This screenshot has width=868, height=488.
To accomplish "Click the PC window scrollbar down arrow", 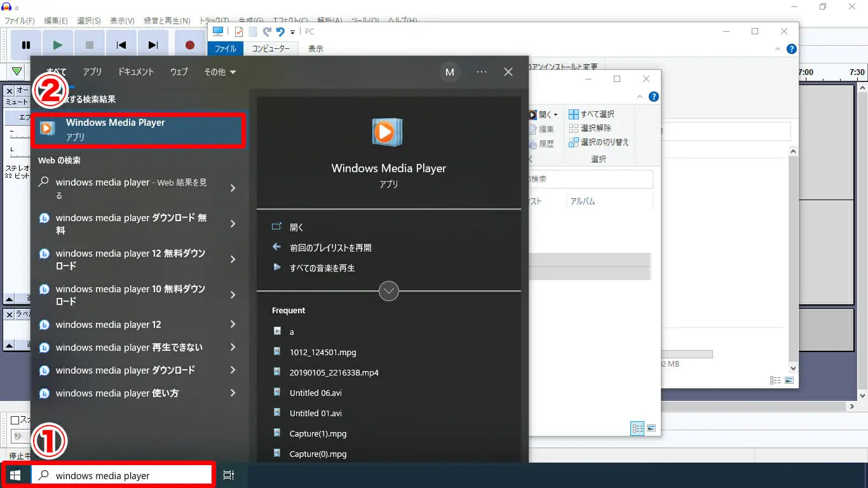I will [x=793, y=368].
